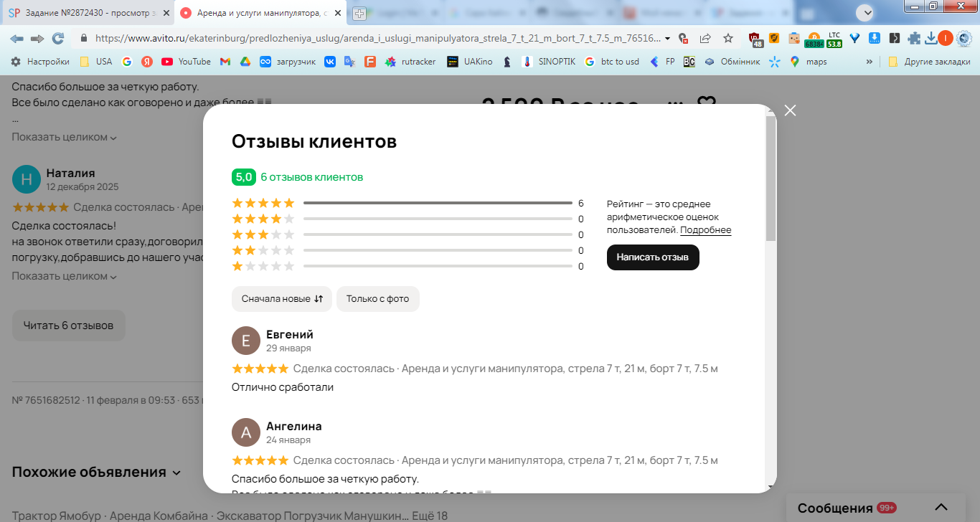Follow the "Подробнее" rating link
Viewport: 980px width, 522px height.
click(x=706, y=230)
